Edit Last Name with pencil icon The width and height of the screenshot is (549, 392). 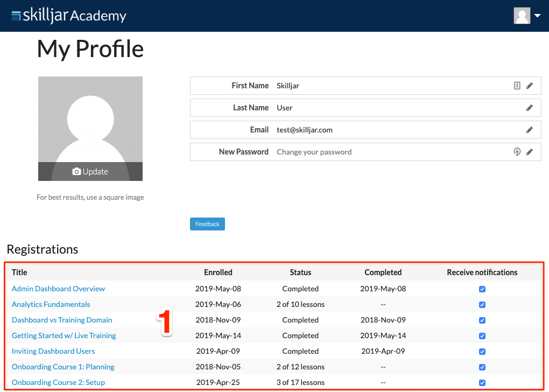tap(530, 108)
